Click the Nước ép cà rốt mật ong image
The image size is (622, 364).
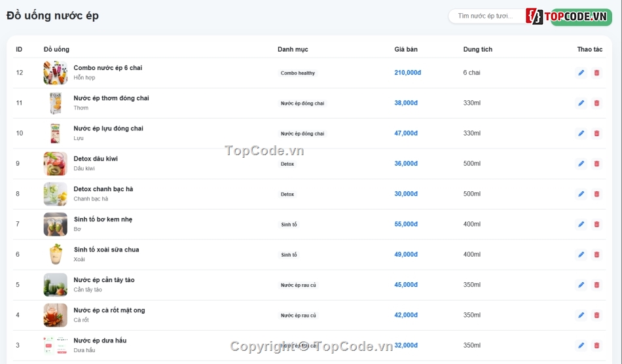point(56,316)
